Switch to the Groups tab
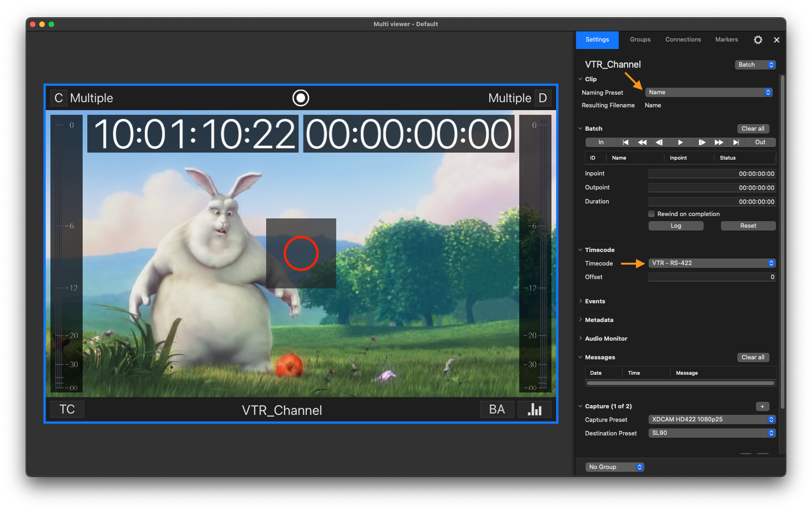The height and width of the screenshot is (511, 812). pos(640,40)
